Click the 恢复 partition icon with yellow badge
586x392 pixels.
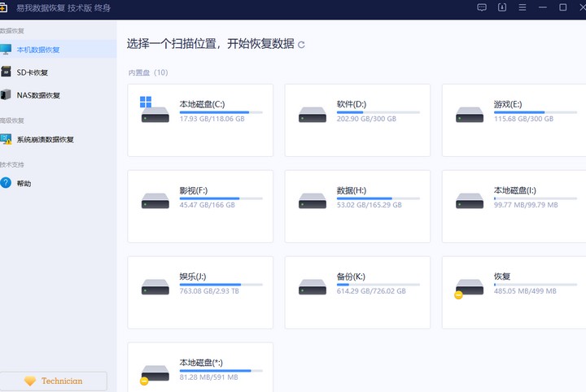pyautogui.click(x=469, y=286)
